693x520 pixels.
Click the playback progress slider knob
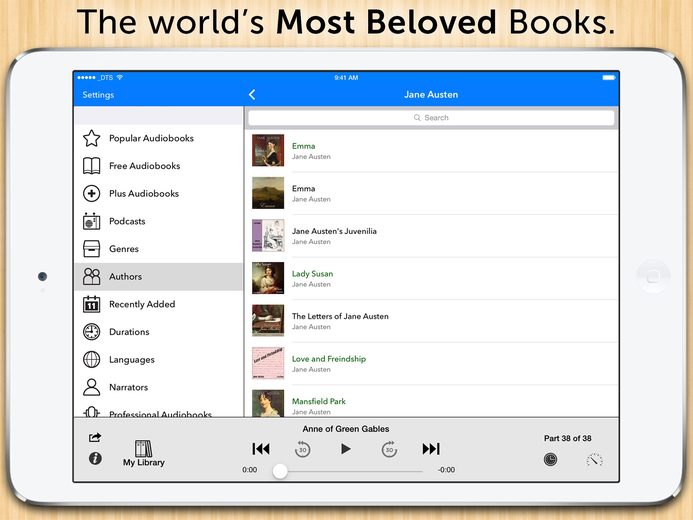(280, 471)
